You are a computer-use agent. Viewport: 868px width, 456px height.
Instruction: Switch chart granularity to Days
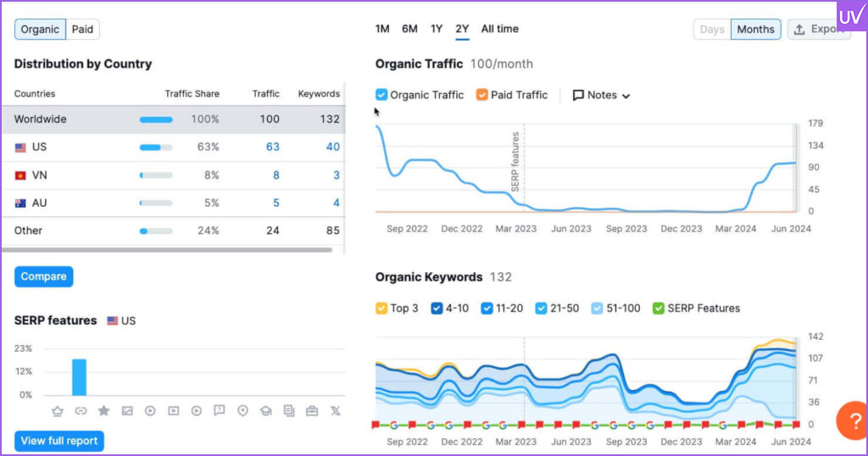712,30
